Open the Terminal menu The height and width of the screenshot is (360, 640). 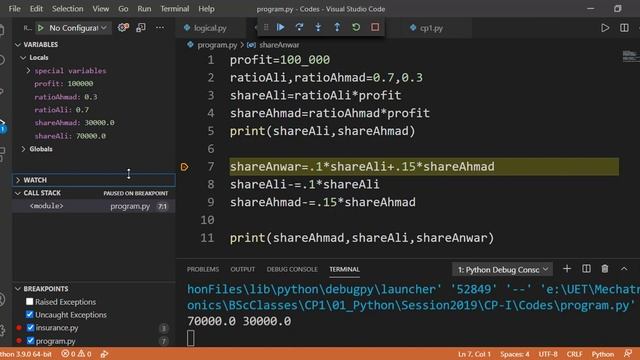(175, 9)
